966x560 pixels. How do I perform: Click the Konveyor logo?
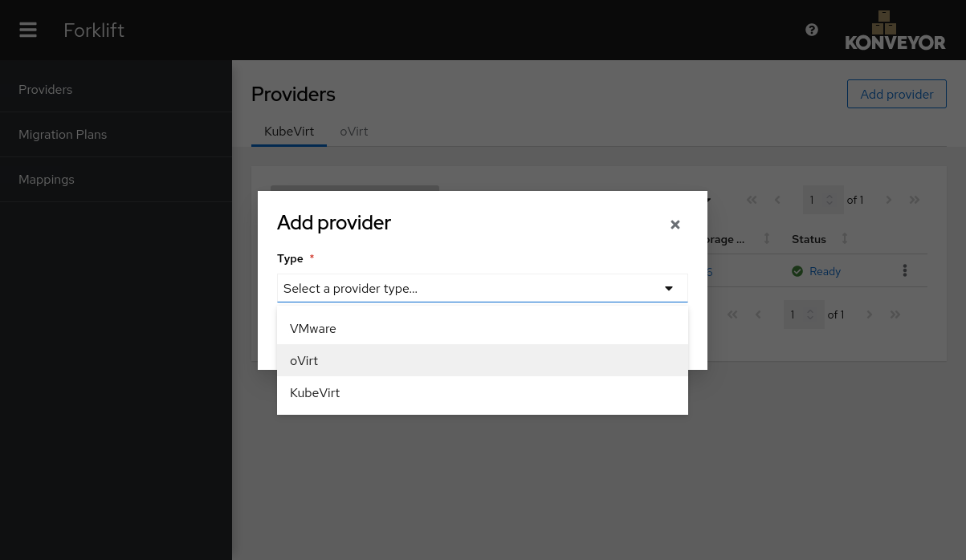pyautogui.click(x=895, y=30)
